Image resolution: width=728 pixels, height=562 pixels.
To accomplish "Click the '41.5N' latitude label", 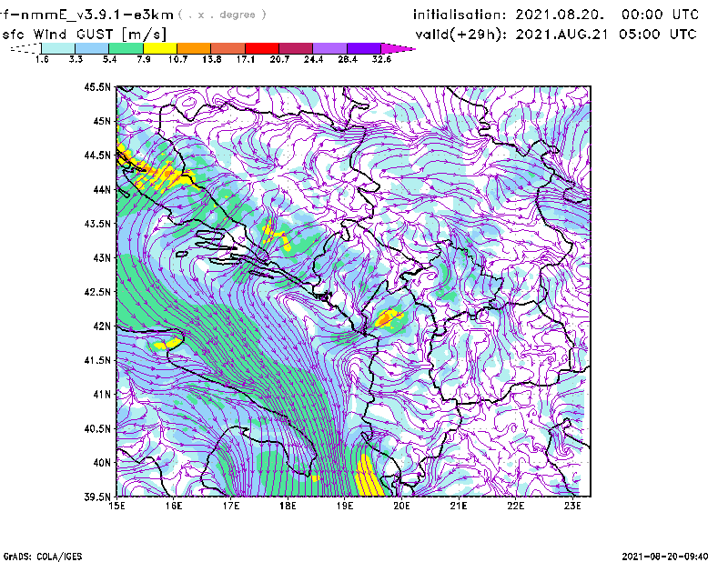I will click(97, 360).
